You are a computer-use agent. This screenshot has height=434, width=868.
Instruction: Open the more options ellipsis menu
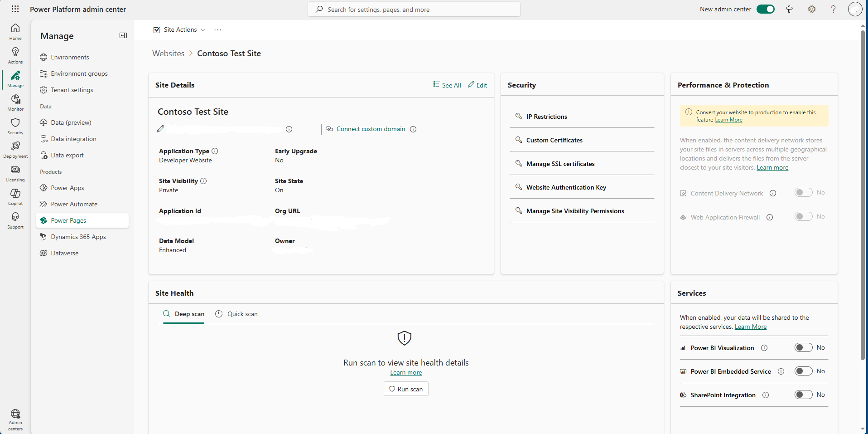[218, 29]
